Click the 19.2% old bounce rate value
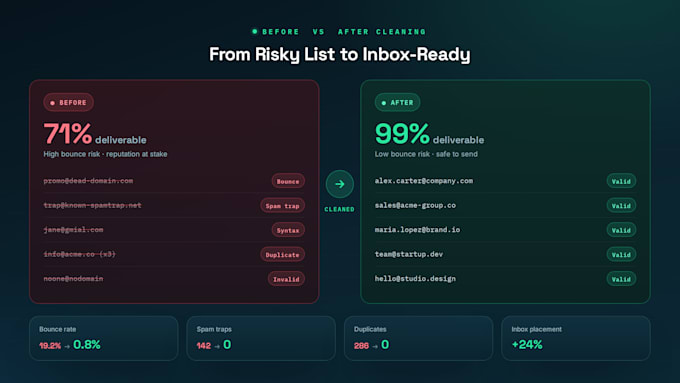The image size is (680, 383). (50, 346)
